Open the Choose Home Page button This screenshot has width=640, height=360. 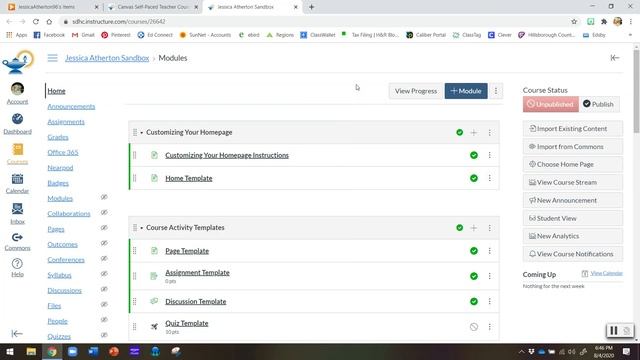click(x=573, y=164)
